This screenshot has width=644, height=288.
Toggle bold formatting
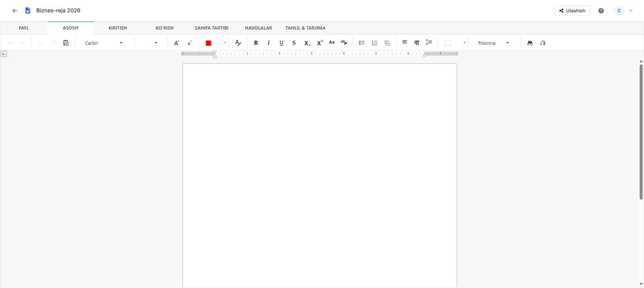coord(256,43)
